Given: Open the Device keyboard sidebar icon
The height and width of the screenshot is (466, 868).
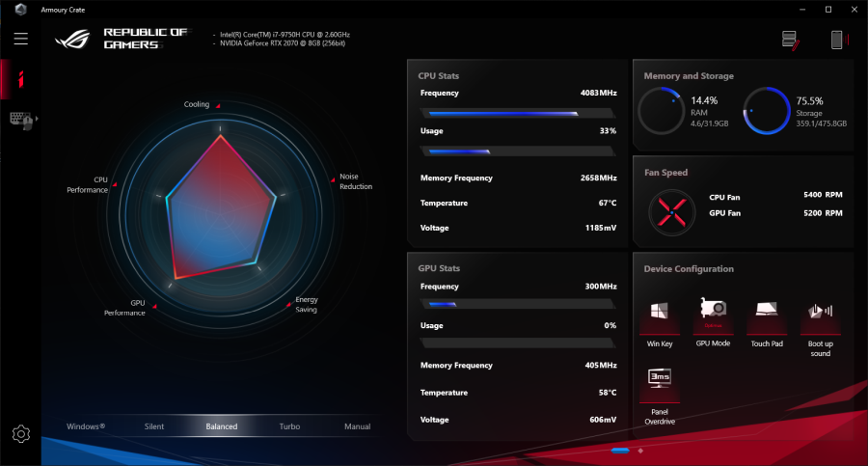Looking at the screenshot, I should [x=21, y=120].
